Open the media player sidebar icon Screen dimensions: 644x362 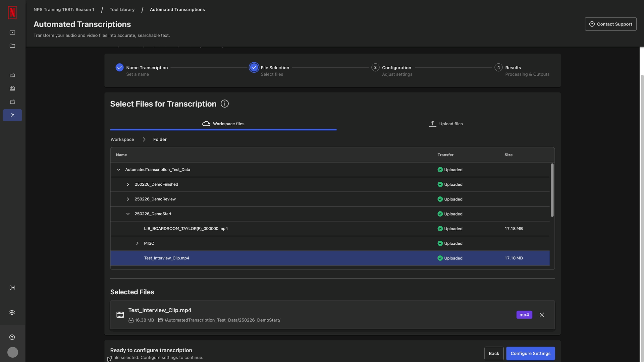click(12, 33)
